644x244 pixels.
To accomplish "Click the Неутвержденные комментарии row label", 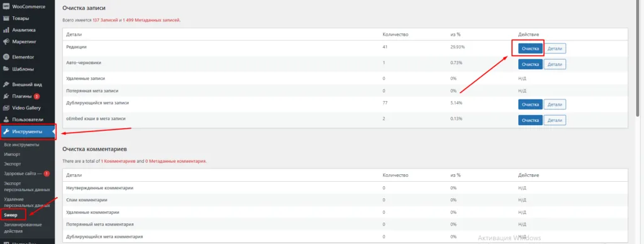I will click(x=100, y=188).
